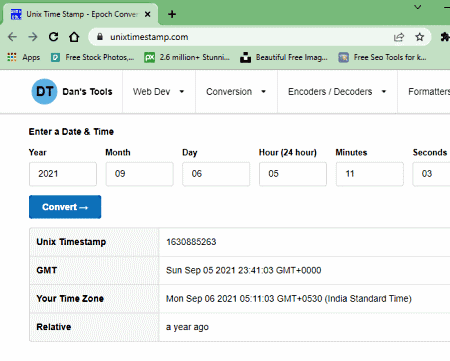Screen dimensions: 450x361
Task: Open the Free Stock Photos bookmark
Action: click(92, 57)
